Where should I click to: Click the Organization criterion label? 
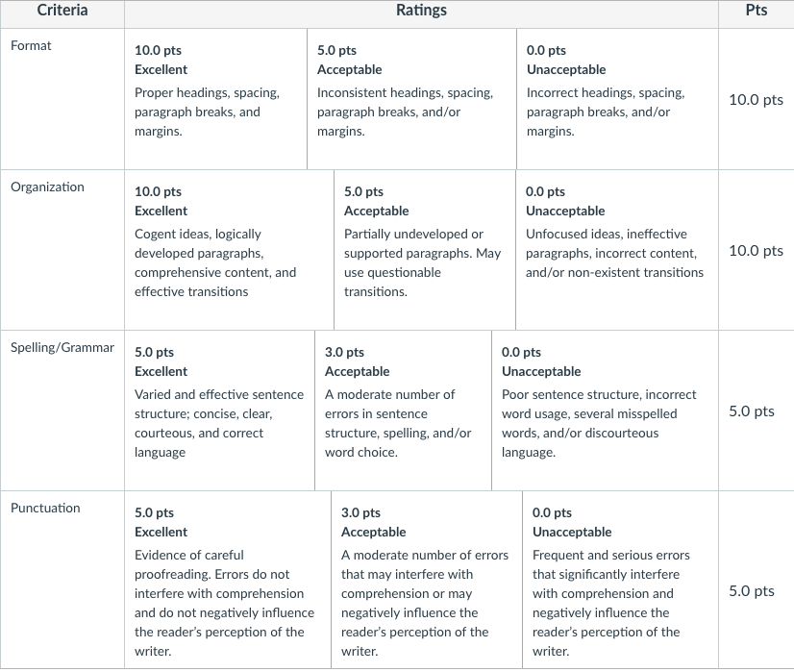point(47,187)
